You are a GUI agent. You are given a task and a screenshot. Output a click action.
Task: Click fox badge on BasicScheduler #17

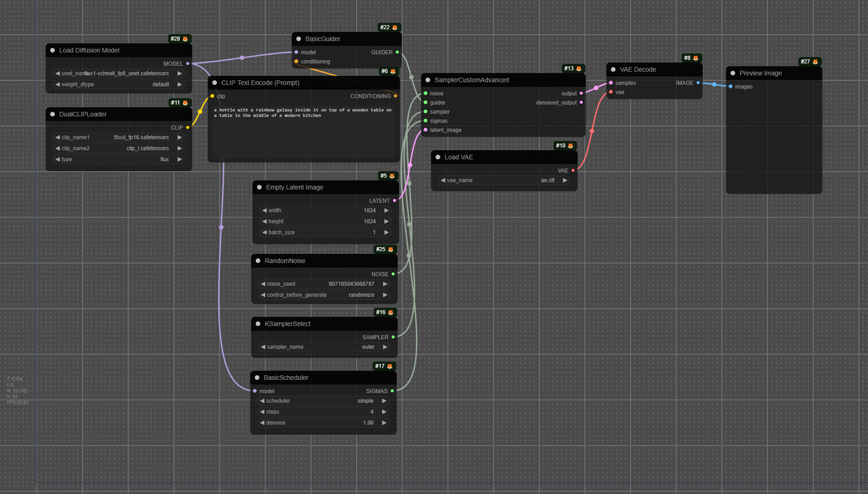(x=389, y=366)
